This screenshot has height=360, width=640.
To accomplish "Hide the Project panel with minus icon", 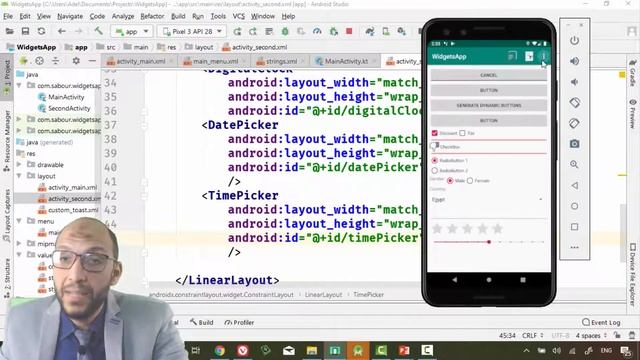I will pyautogui.click(x=92, y=61).
